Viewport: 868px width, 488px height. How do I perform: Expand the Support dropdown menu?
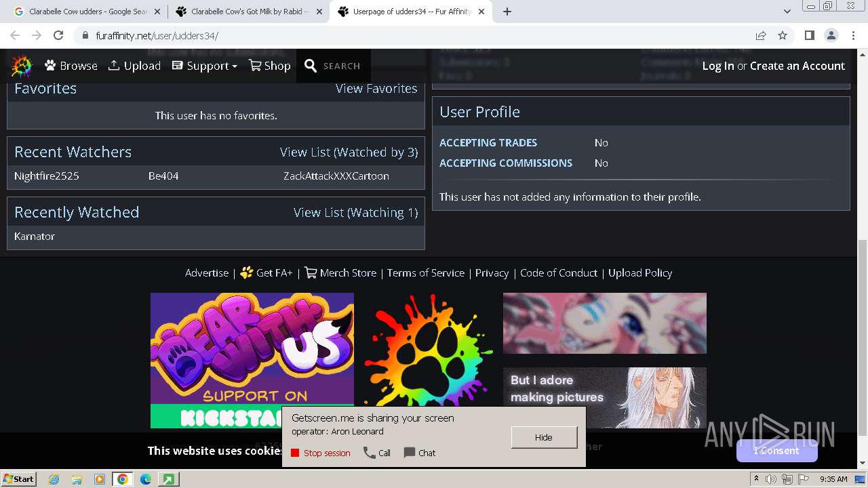coord(205,66)
